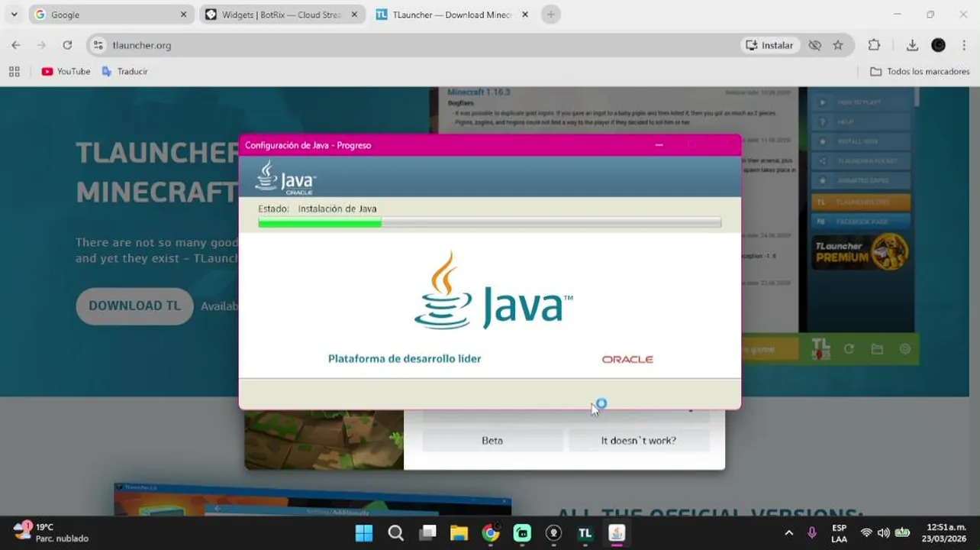
Task: Open the green BotRix app on taskbar
Action: pyautogui.click(x=522, y=533)
